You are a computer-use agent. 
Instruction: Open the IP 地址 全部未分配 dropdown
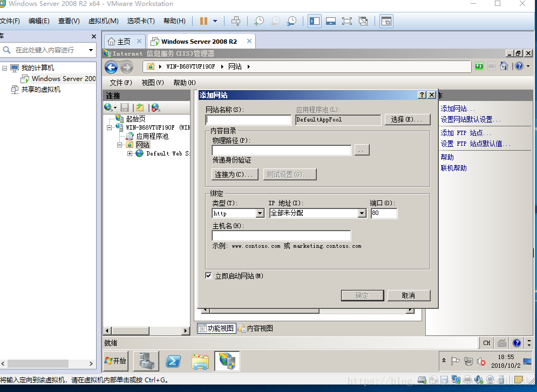362,213
